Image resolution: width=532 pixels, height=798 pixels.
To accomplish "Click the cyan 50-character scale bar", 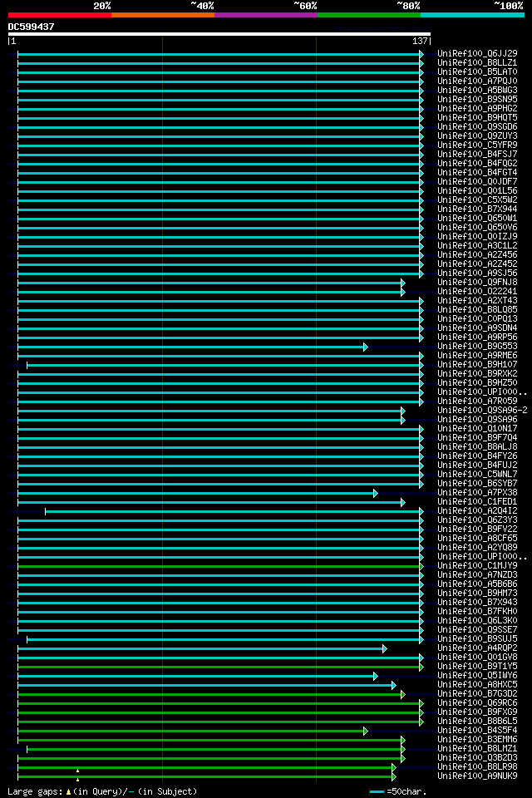I will (377, 792).
